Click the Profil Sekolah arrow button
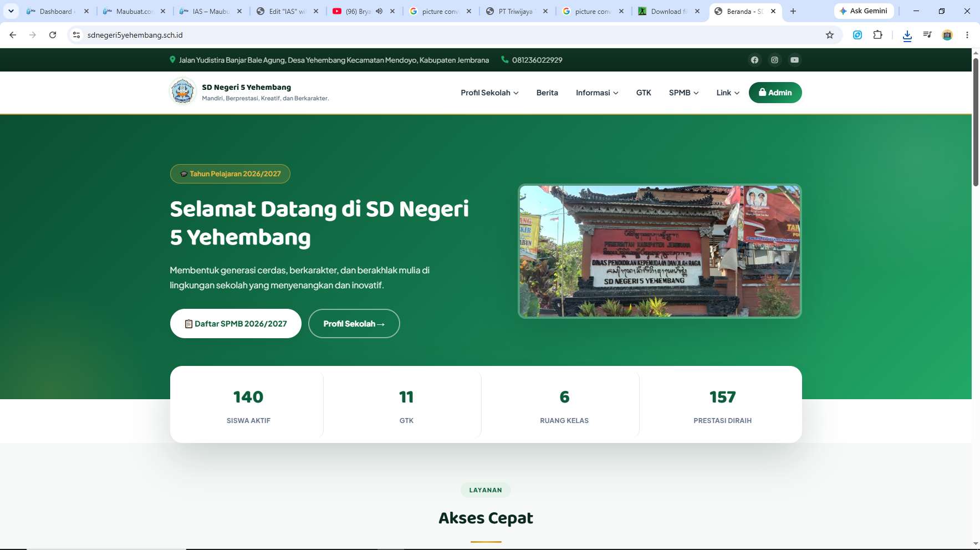Screen dimensions: 980x550 point(354,323)
